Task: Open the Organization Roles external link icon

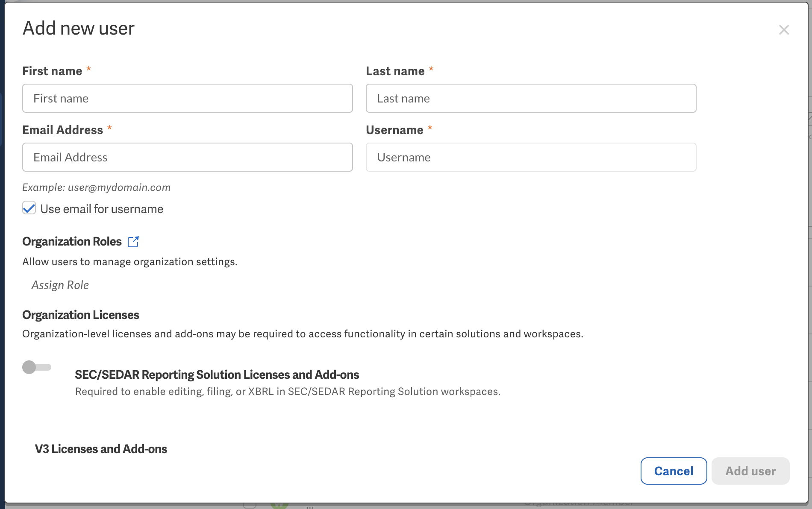Action: pyautogui.click(x=133, y=242)
